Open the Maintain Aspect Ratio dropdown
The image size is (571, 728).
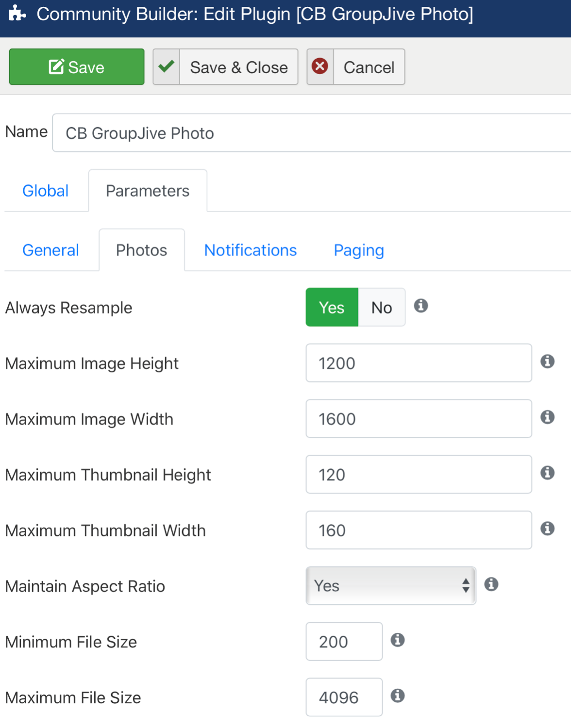tap(391, 586)
